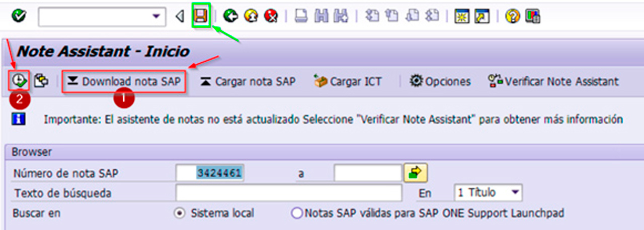Click the Execute clock icon
The height and width of the screenshot is (230, 644).
click(x=19, y=81)
